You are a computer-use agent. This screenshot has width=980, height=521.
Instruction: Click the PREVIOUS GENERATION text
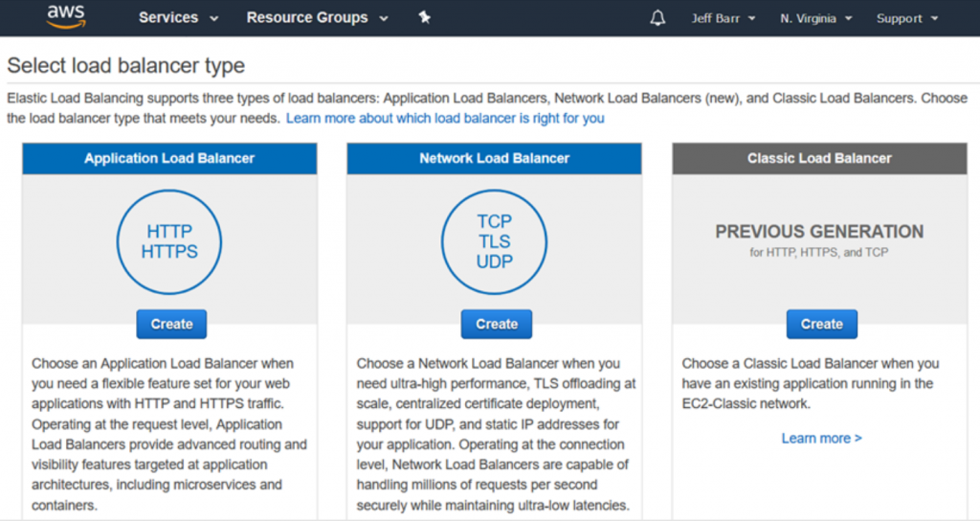click(819, 232)
